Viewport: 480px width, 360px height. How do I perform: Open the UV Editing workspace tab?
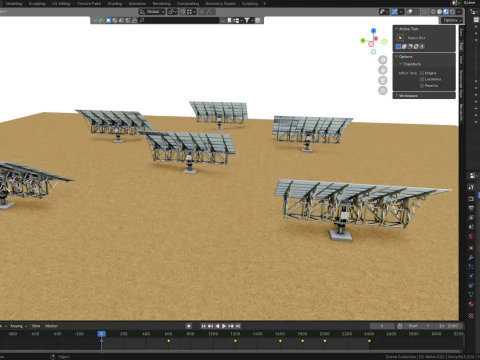point(61,3)
